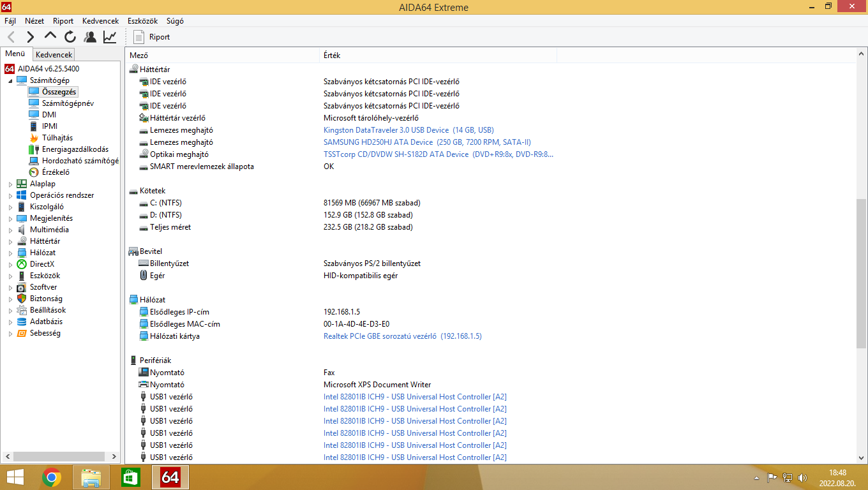
Task: Open the Riport menu in menu bar
Action: (x=63, y=21)
